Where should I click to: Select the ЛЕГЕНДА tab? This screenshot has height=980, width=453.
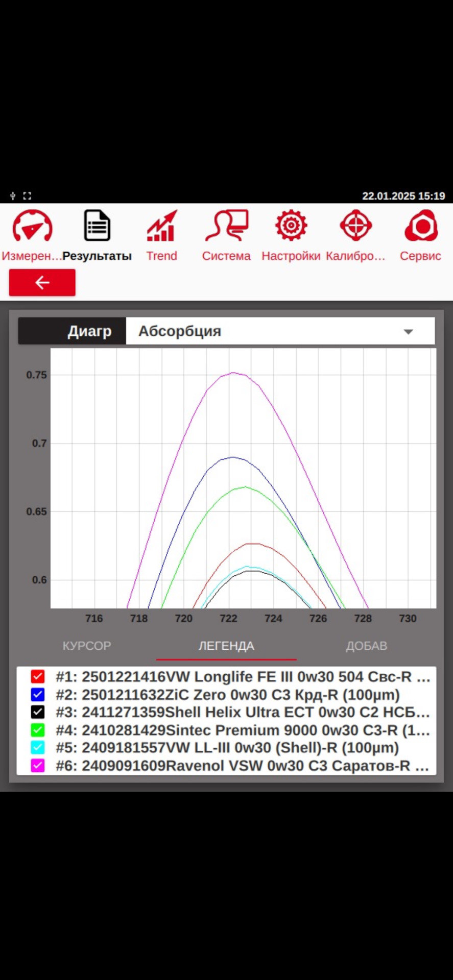(226, 646)
